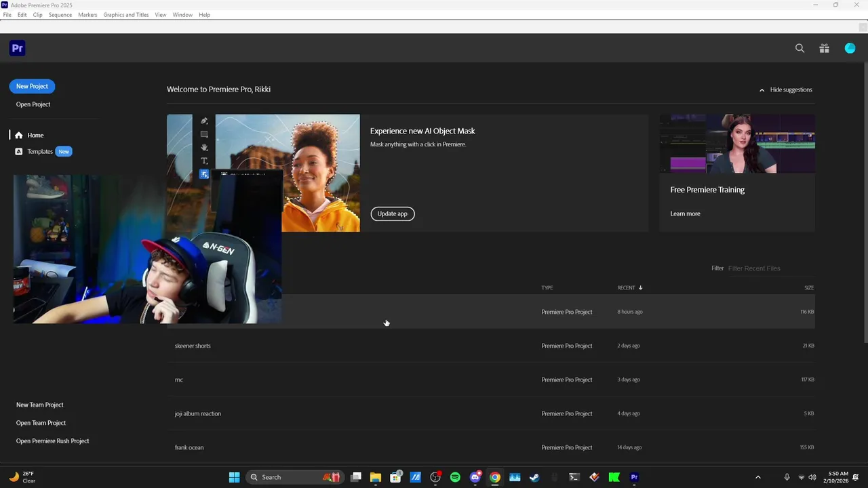The height and width of the screenshot is (488, 868).
Task: Click New Team Project
Action: [39, 405]
